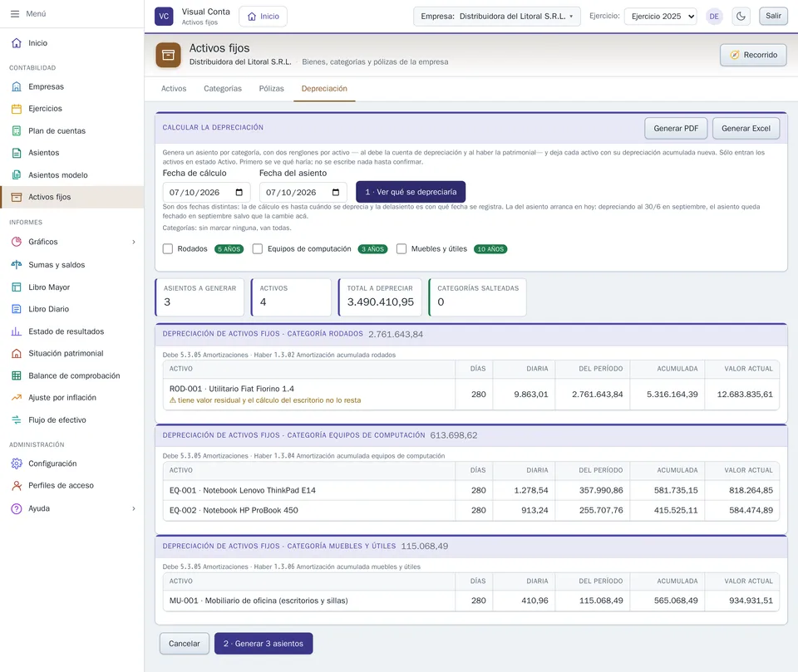Image resolution: width=798 pixels, height=672 pixels.
Task: Expand the Ayuda submenu chevron
Action: 134,508
